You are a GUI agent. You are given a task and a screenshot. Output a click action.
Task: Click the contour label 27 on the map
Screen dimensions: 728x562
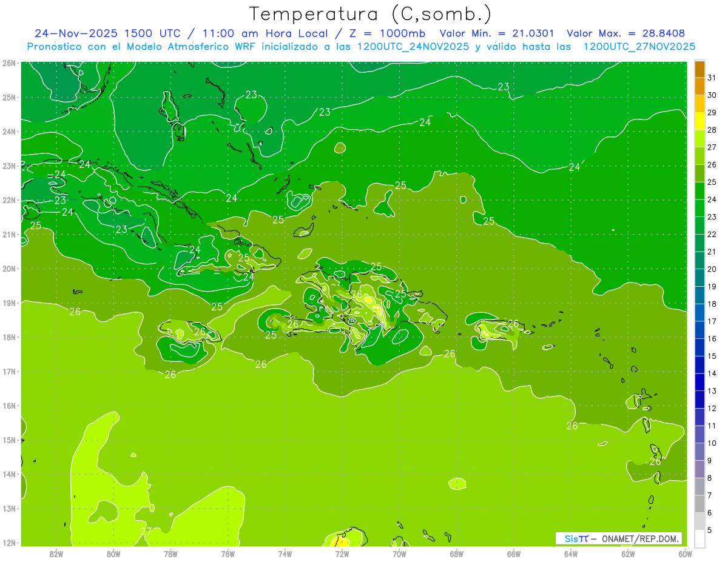pyautogui.click(x=146, y=531)
